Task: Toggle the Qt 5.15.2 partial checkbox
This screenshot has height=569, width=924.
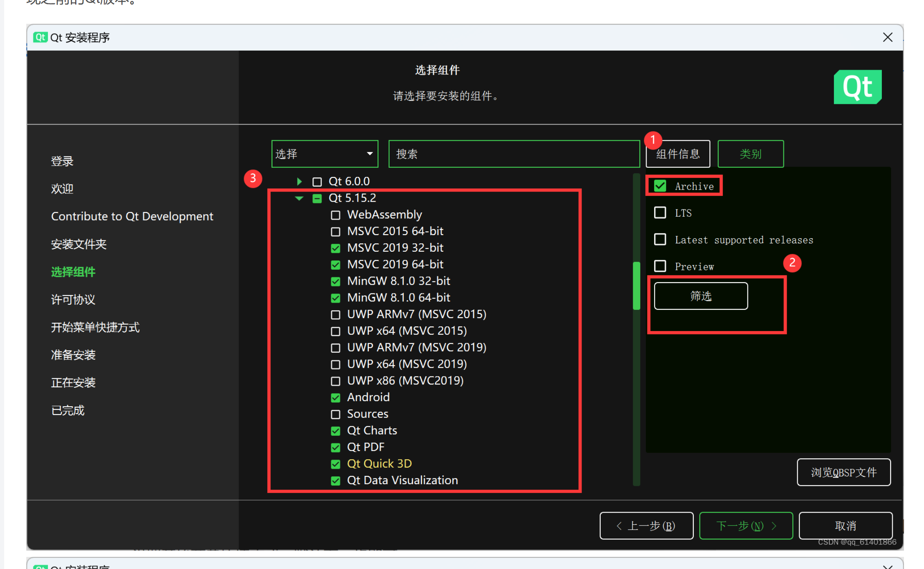Action: [x=317, y=198]
